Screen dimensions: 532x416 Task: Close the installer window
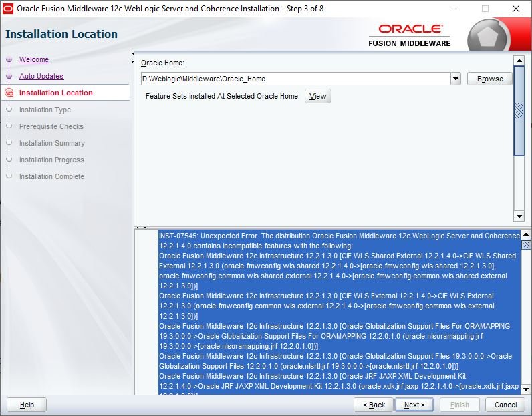[516, 9]
